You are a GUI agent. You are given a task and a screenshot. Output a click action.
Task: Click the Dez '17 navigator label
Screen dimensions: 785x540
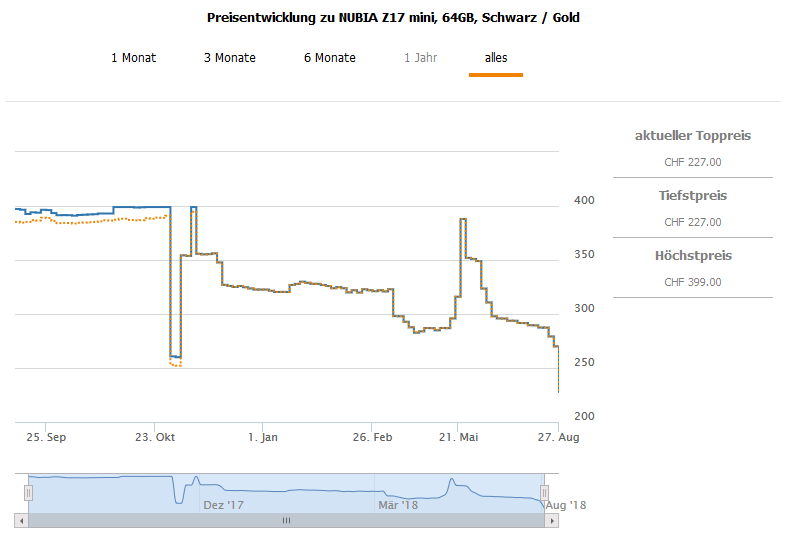click(222, 505)
